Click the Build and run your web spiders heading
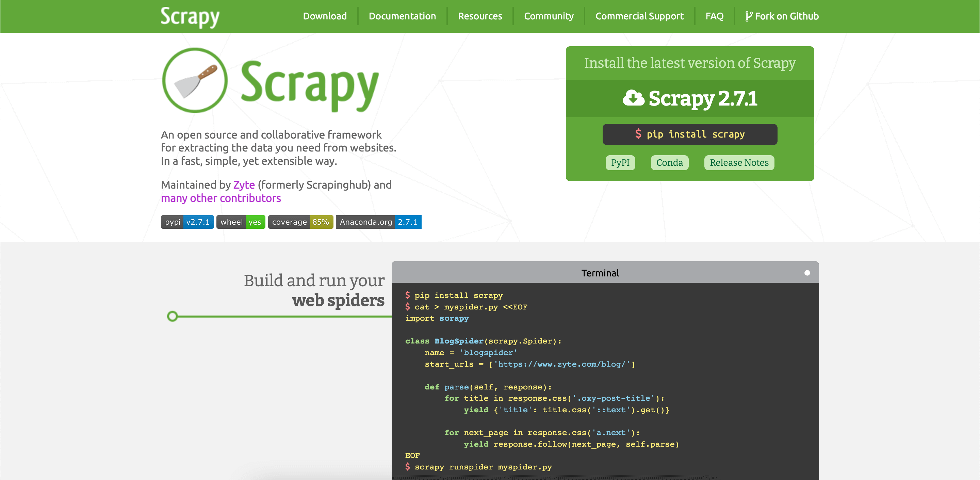 314,290
